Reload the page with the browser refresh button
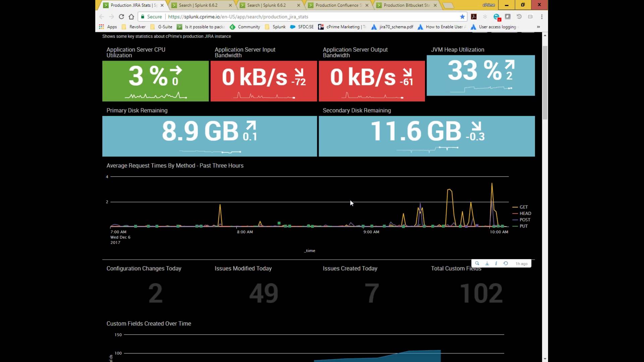Screen dimensions: 644x362 (x=121, y=16)
